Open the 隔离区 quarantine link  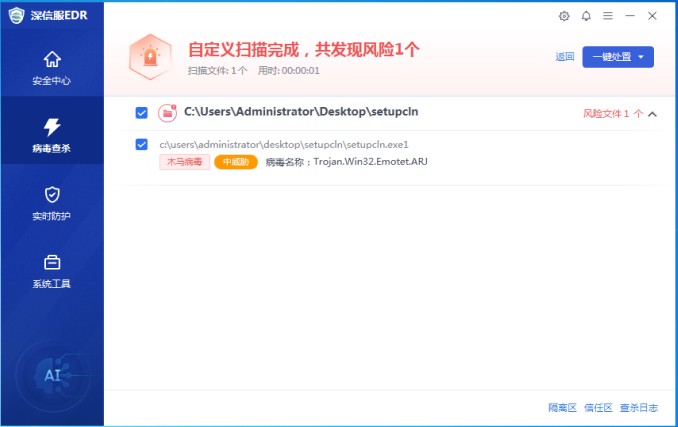pyautogui.click(x=562, y=408)
